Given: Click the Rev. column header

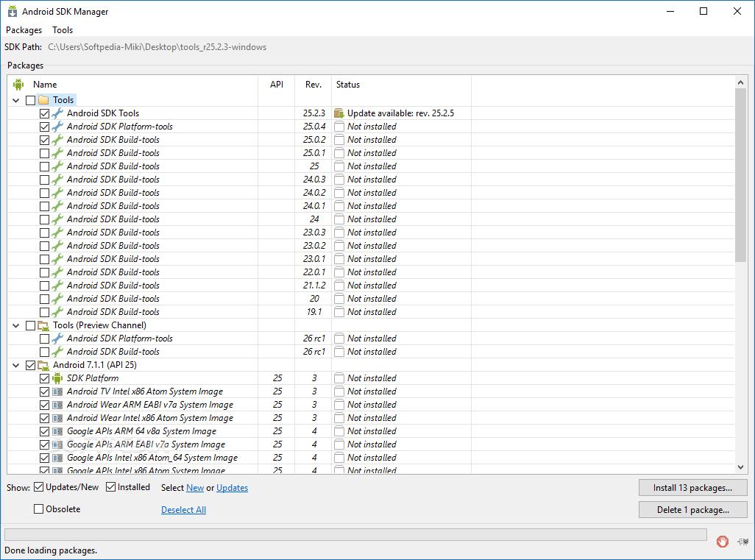Looking at the screenshot, I should 313,85.
